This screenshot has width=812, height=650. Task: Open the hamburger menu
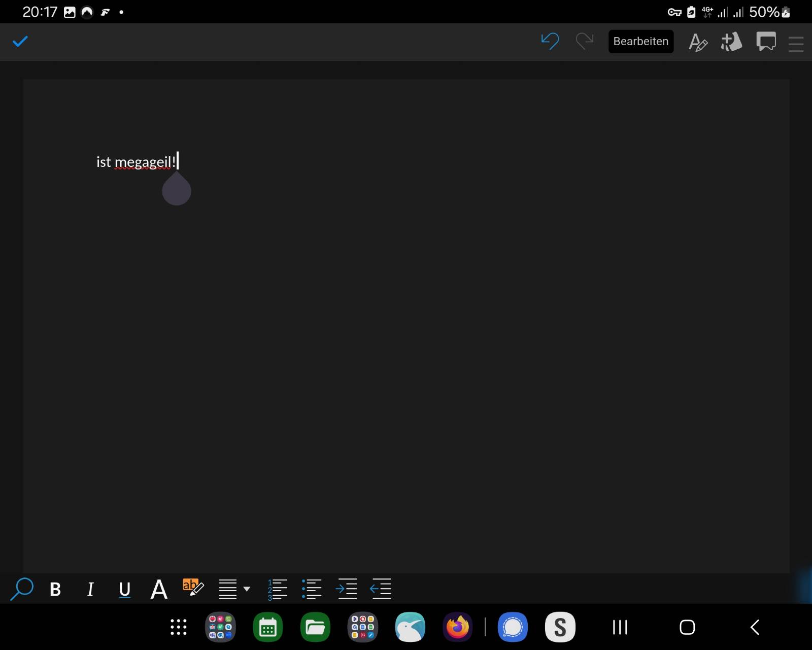[x=796, y=44]
